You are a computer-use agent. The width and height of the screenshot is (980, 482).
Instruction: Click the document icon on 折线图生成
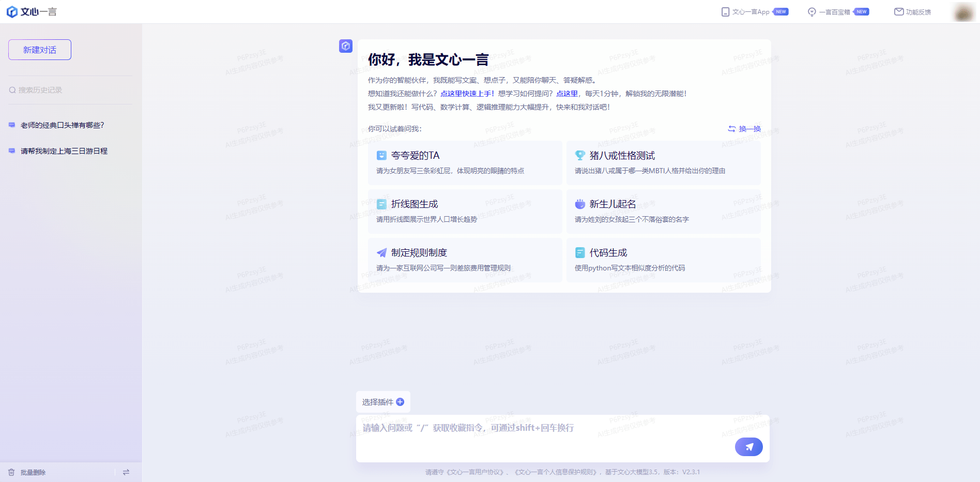pyautogui.click(x=381, y=204)
